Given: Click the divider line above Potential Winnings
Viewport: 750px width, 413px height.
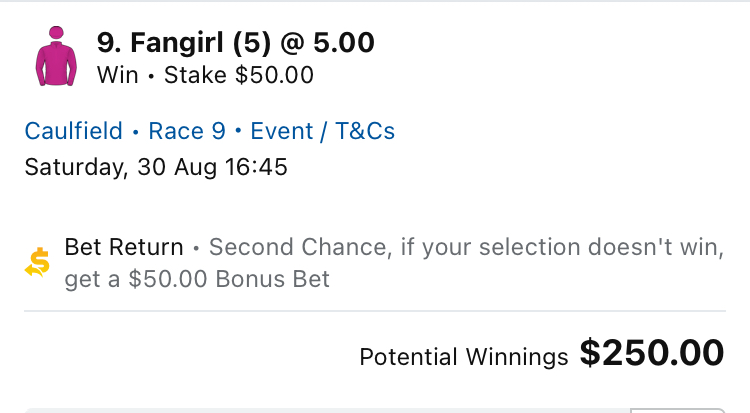Looking at the screenshot, I should (375, 311).
